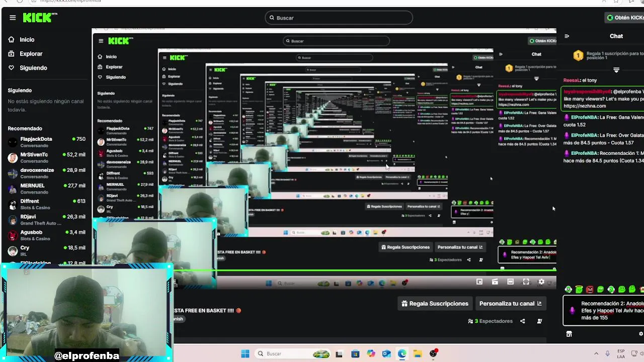The height and width of the screenshot is (362, 644).
Task: Open Cry channel in the main sidebar
Action: (x=46, y=251)
